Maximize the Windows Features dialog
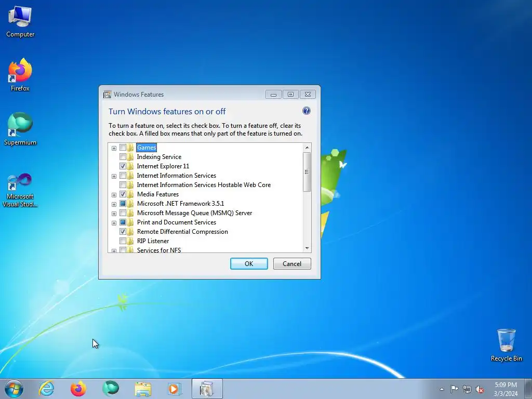The width and height of the screenshot is (532, 399). [x=290, y=95]
